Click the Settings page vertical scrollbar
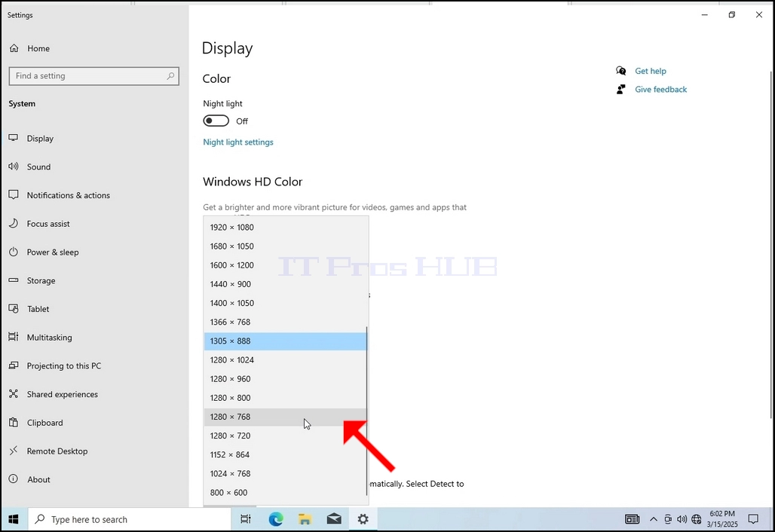 coord(772,246)
